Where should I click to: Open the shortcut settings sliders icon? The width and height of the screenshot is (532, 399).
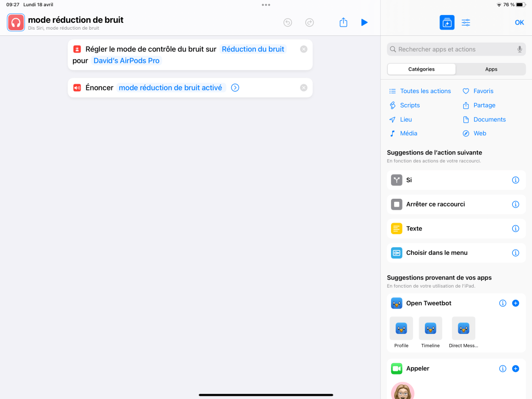coord(465,22)
